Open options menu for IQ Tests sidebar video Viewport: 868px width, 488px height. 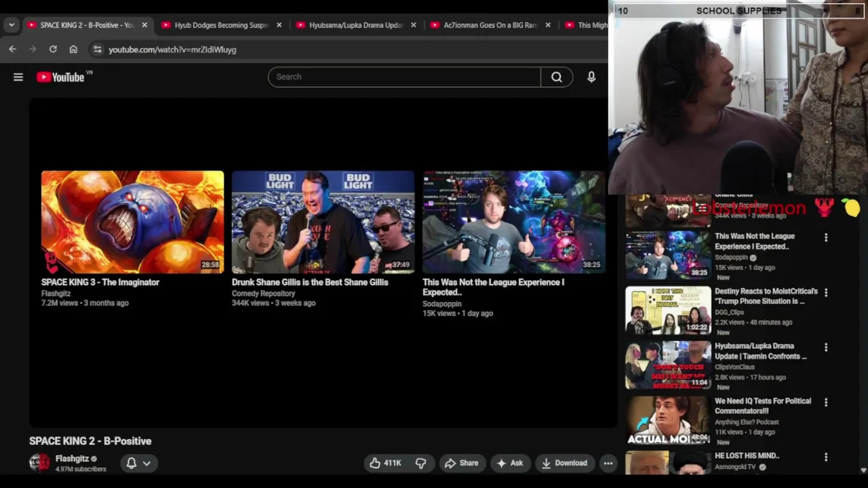point(826,402)
